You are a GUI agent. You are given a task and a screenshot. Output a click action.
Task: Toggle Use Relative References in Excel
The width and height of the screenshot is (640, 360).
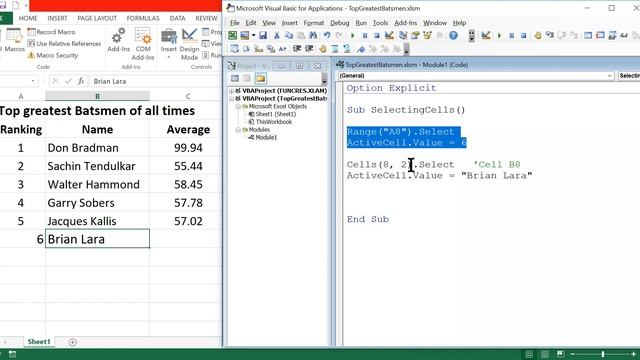click(x=64, y=44)
